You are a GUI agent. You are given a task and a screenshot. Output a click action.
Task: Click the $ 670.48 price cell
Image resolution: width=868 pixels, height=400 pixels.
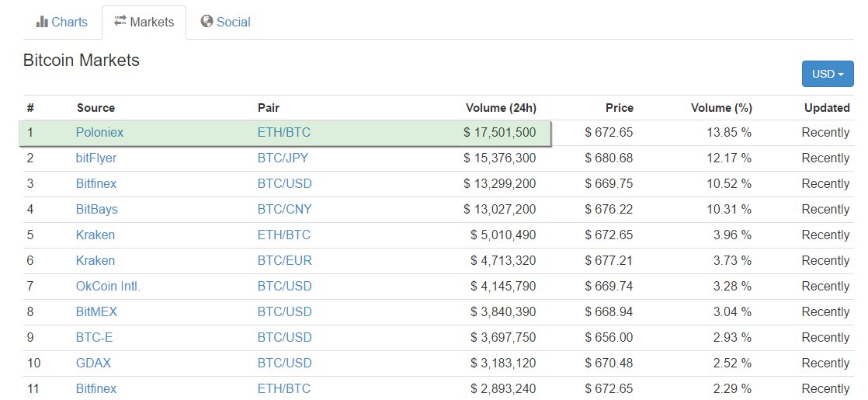609,363
